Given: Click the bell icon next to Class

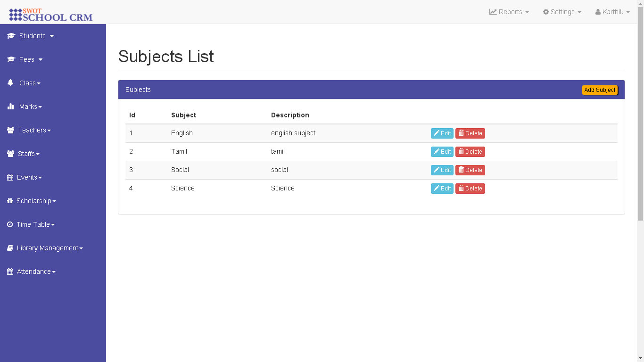Looking at the screenshot, I should click(x=10, y=82).
